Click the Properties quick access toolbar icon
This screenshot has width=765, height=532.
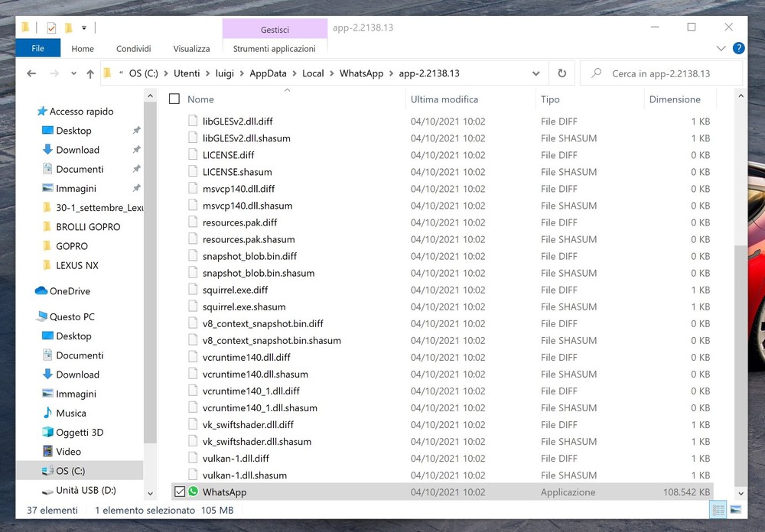point(51,28)
